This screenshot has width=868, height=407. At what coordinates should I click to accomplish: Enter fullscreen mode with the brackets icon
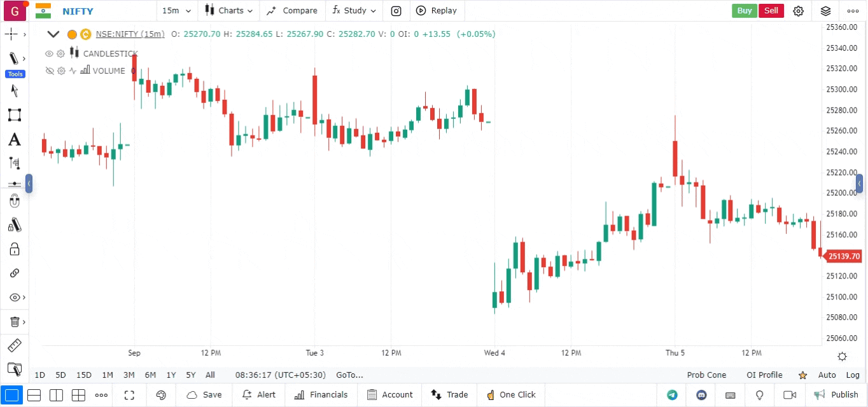129,395
